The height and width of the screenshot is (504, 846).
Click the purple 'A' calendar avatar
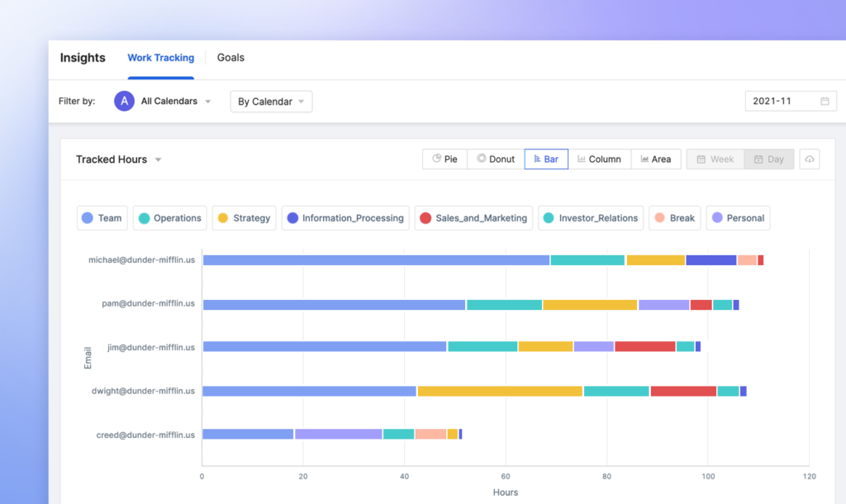click(124, 102)
